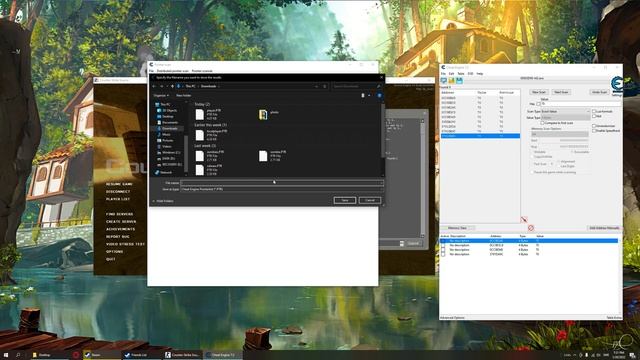This screenshot has height=360, width=640.
Task: Collapse with Hide Folders expander
Action: (x=163, y=201)
